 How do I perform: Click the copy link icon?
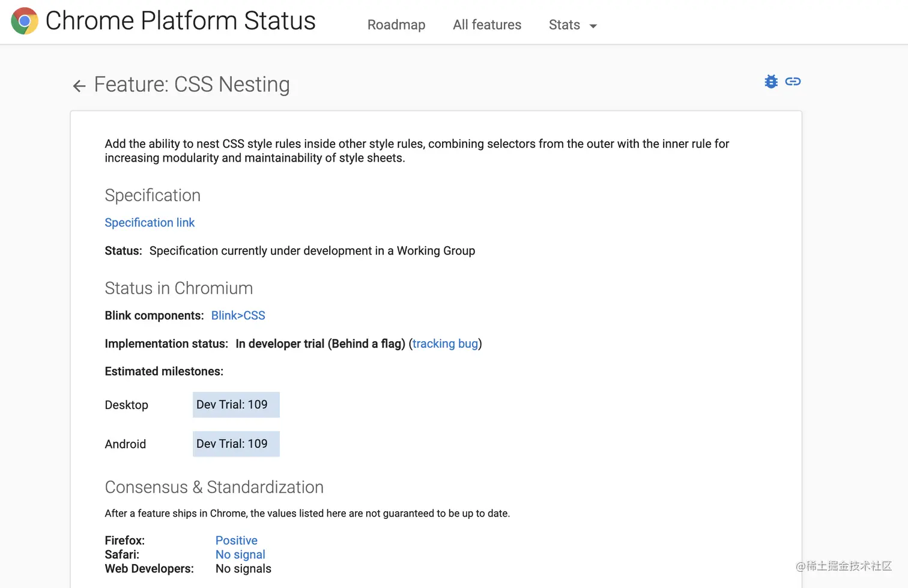(x=793, y=82)
